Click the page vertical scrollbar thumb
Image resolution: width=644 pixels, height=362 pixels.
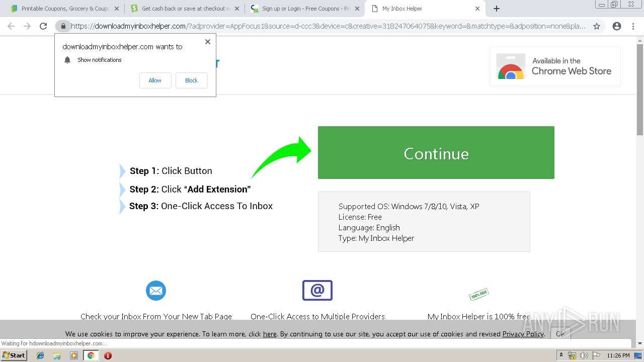tap(640, 90)
